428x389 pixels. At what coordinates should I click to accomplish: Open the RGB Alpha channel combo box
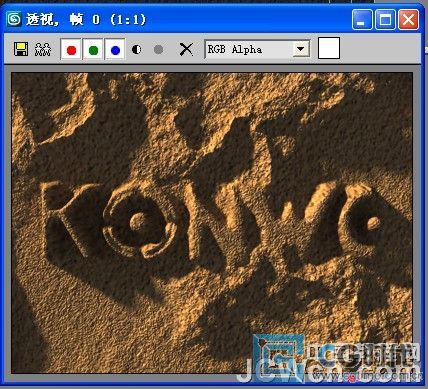tap(257, 49)
